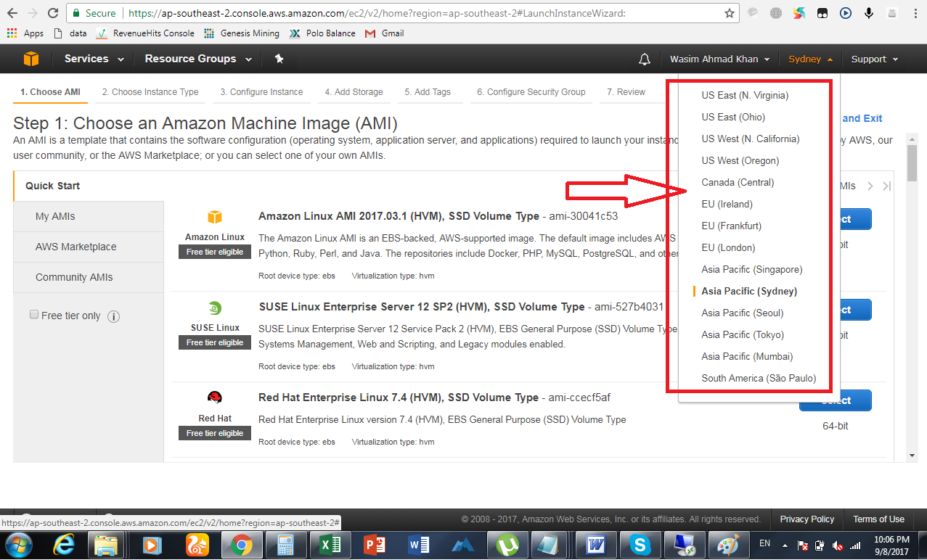The image size is (927, 560).
Task: Click the Amazon Linux cube logo
Action: [x=214, y=217]
